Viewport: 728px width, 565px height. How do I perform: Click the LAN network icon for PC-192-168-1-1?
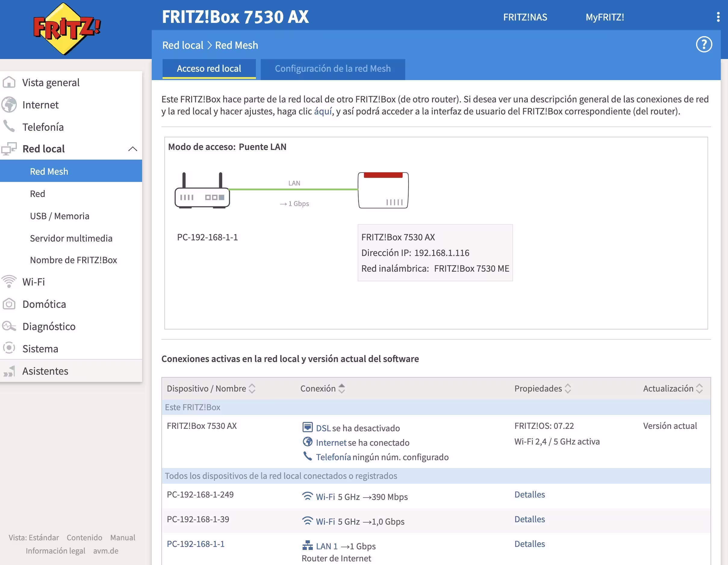(307, 545)
